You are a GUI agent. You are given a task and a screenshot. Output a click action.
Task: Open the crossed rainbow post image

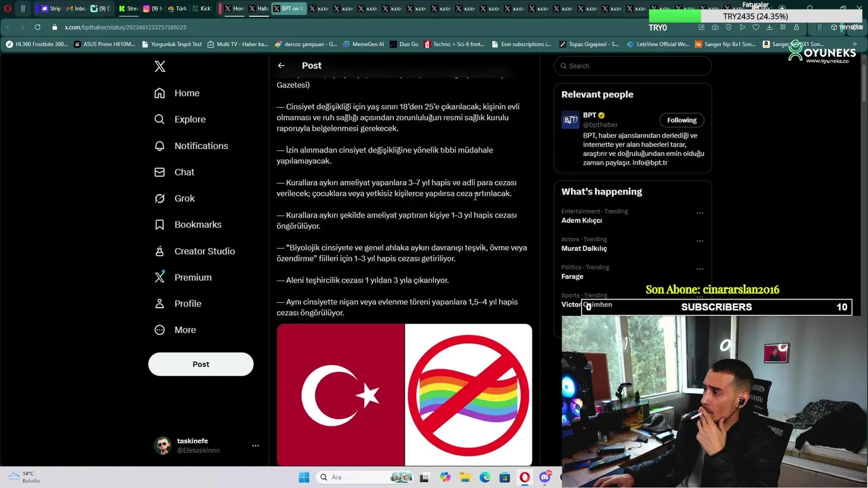coord(469,395)
